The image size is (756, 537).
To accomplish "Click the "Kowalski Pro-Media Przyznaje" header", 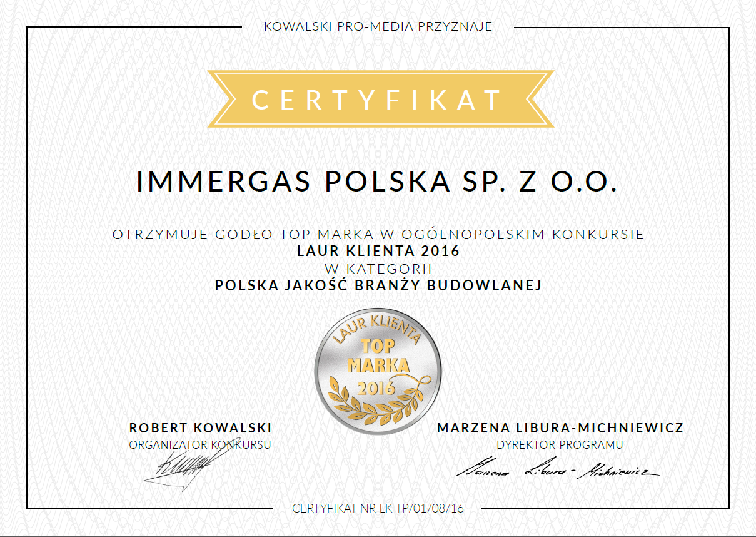I will [x=378, y=26].
